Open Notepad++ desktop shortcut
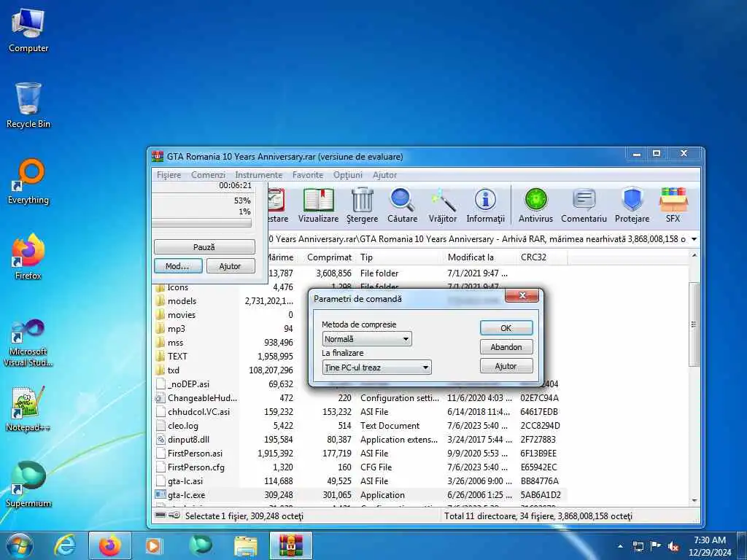747x560 pixels. tap(28, 408)
